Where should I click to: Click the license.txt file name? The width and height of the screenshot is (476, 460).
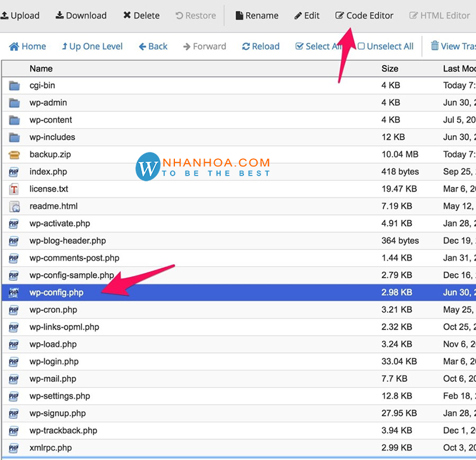49,189
